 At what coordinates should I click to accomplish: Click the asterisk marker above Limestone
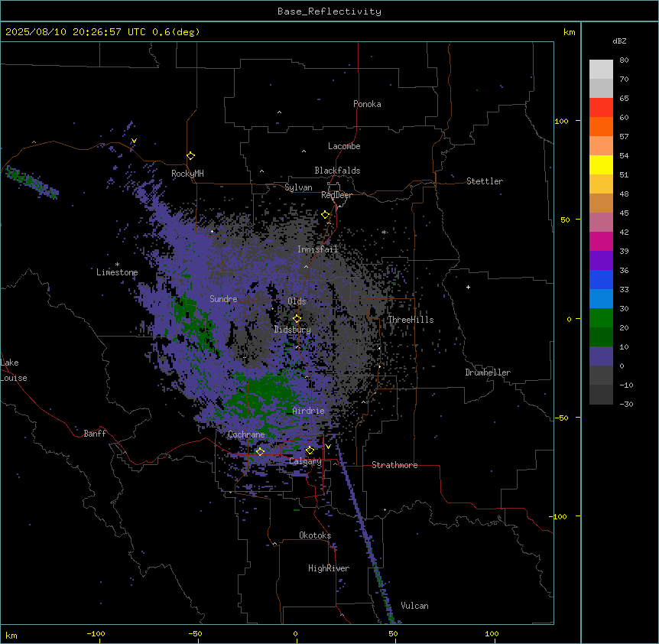pyautogui.click(x=117, y=265)
